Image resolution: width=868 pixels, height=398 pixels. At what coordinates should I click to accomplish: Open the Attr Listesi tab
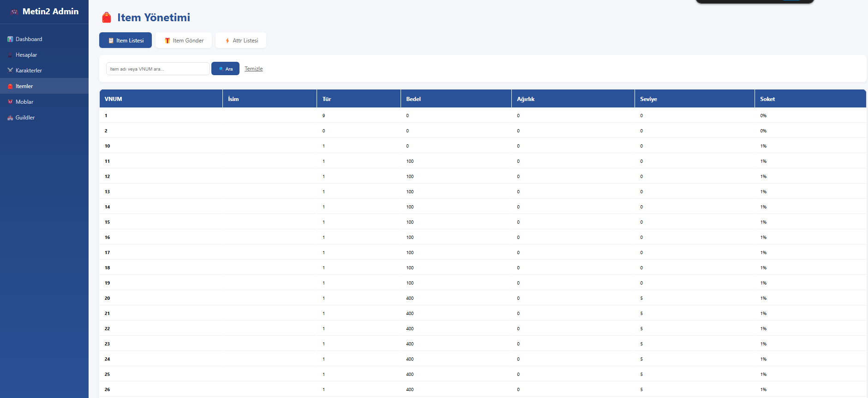(241, 40)
